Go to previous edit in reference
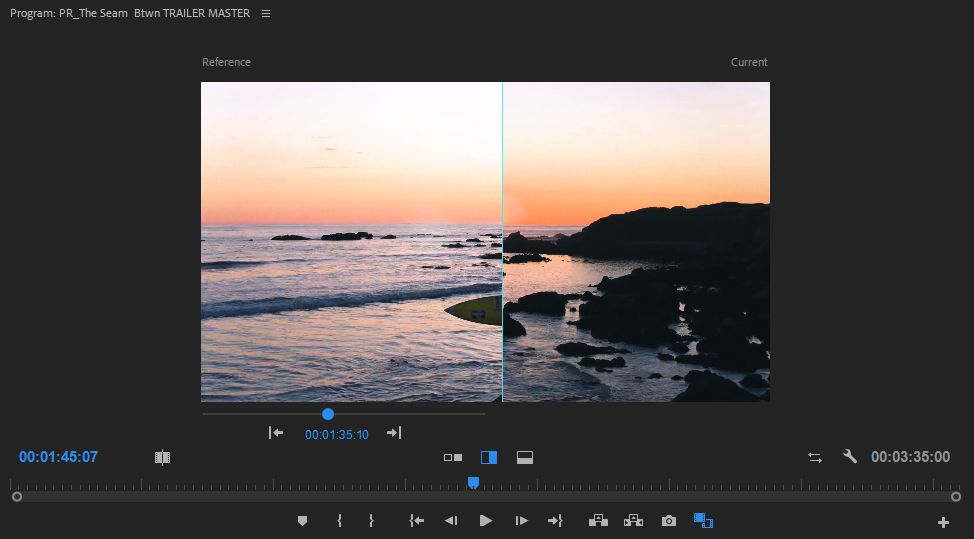 [276, 433]
